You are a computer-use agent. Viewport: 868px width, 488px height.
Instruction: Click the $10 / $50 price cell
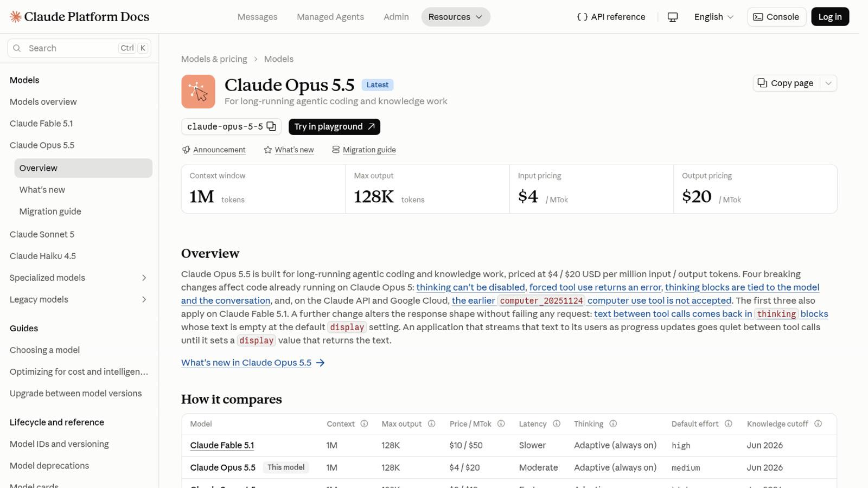[466, 446]
